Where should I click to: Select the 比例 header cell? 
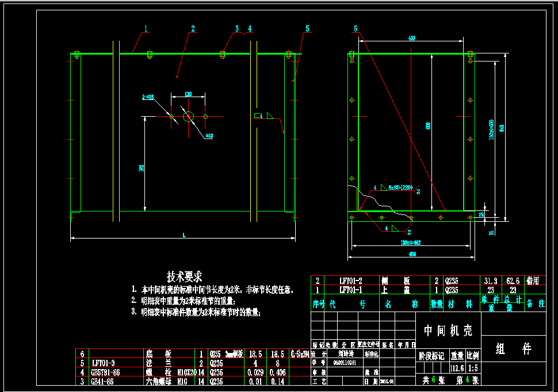473,356
